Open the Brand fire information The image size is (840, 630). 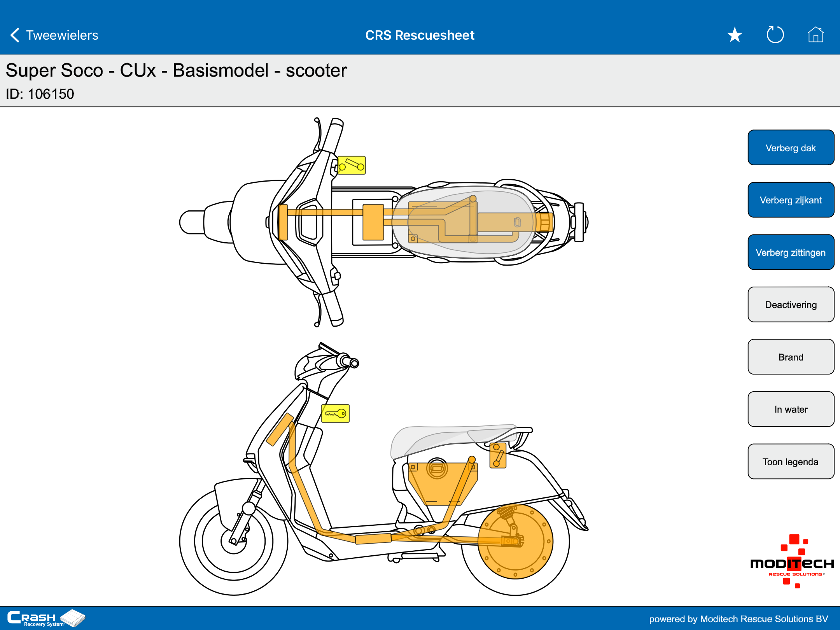tap(791, 357)
